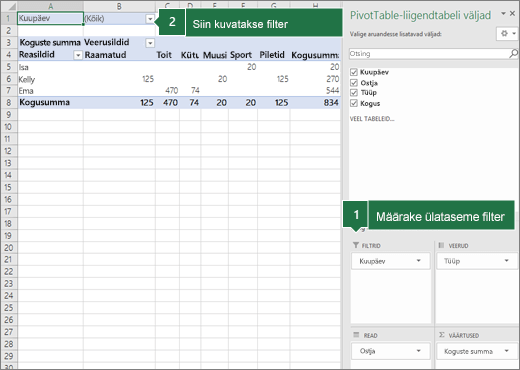Close the PivotTable fields pane

point(513,13)
